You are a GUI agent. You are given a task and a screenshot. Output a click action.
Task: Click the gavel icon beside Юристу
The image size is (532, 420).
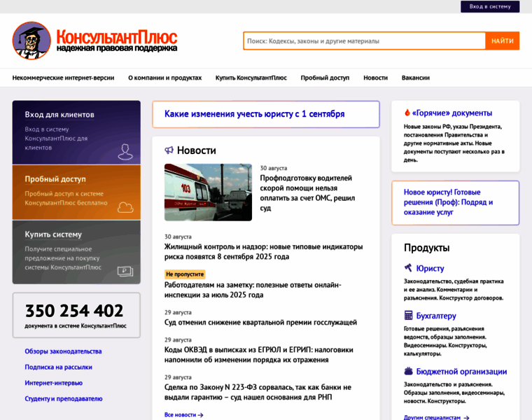(x=408, y=267)
